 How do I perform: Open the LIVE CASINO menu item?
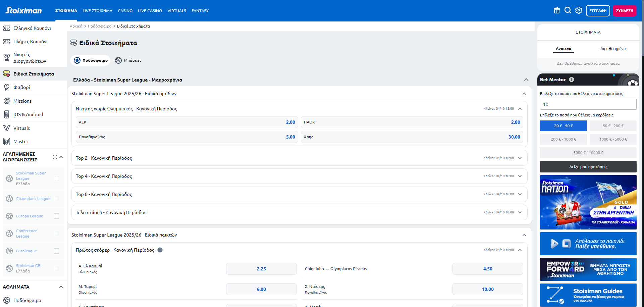pyautogui.click(x=150, y=11)
